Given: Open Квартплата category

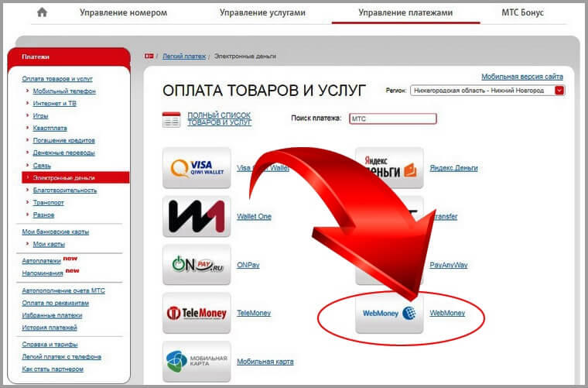Looking at the screenshot, I should pyautogui.click(x=50, y=128).
